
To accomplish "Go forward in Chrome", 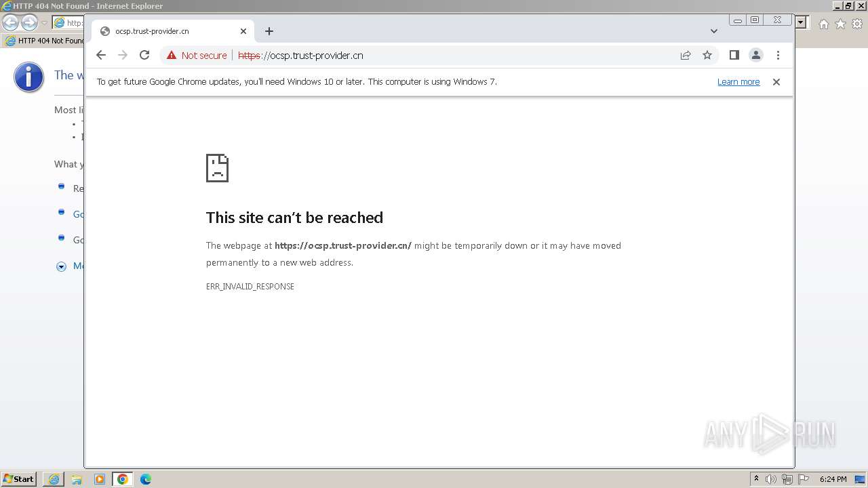I will 123,56.
